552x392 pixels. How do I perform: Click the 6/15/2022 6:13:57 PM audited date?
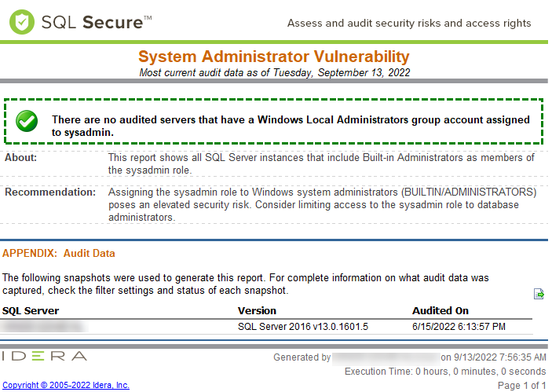click(x=459, y=326)
